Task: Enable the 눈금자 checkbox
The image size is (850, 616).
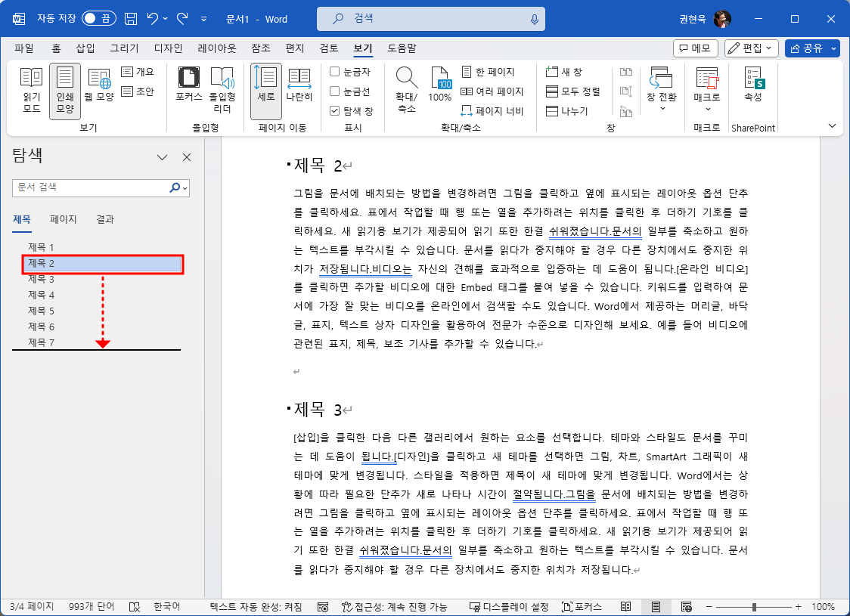Action: (x=335, y=72)
